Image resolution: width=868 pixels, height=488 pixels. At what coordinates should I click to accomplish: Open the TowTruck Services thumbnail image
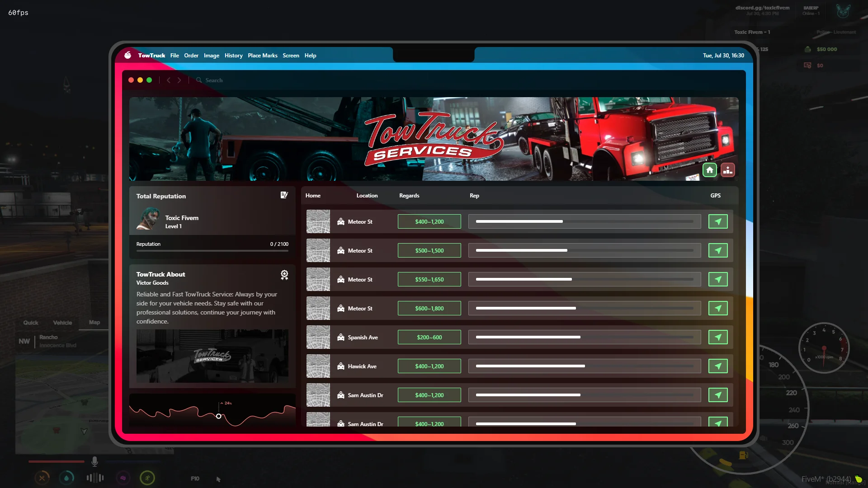212,356
